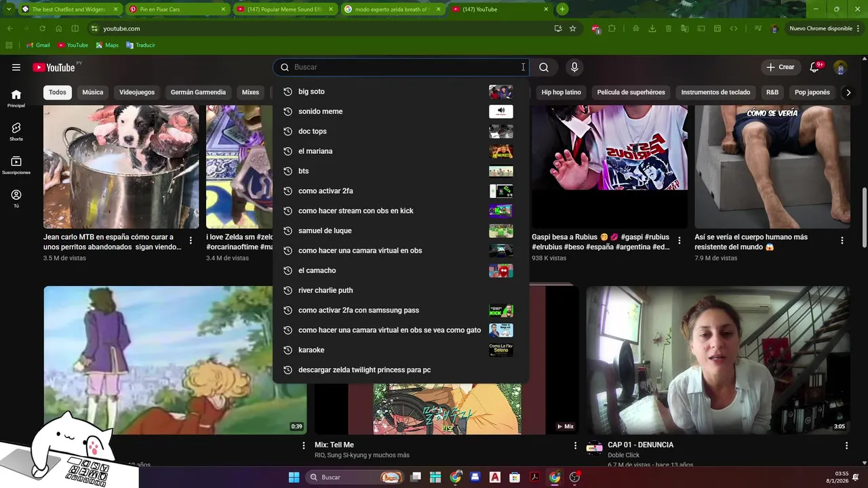Open Chrome downloads icon
Screen dimensions: 868x488
[652, 28]
